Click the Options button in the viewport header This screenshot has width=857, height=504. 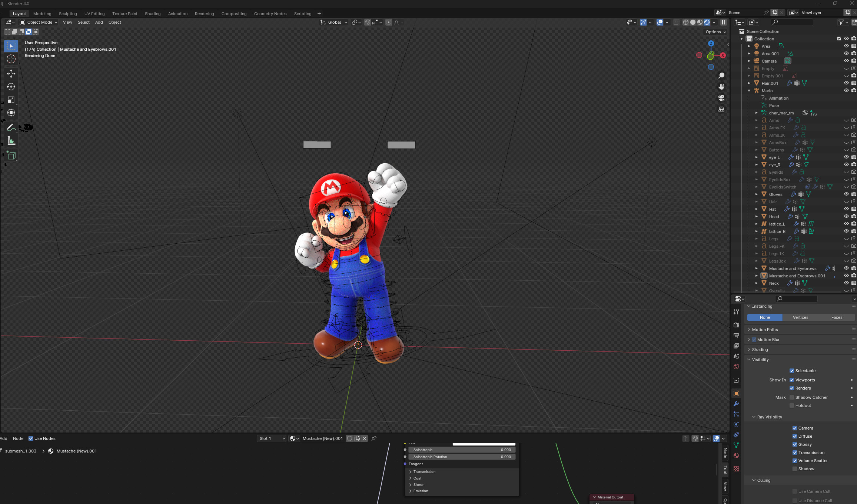(715, 32)
